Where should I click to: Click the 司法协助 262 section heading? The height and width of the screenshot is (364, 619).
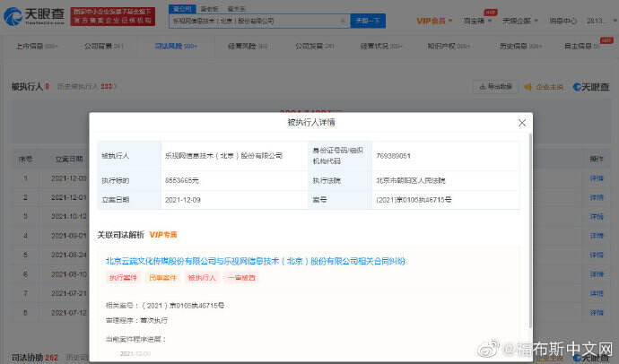pos(35,358)
